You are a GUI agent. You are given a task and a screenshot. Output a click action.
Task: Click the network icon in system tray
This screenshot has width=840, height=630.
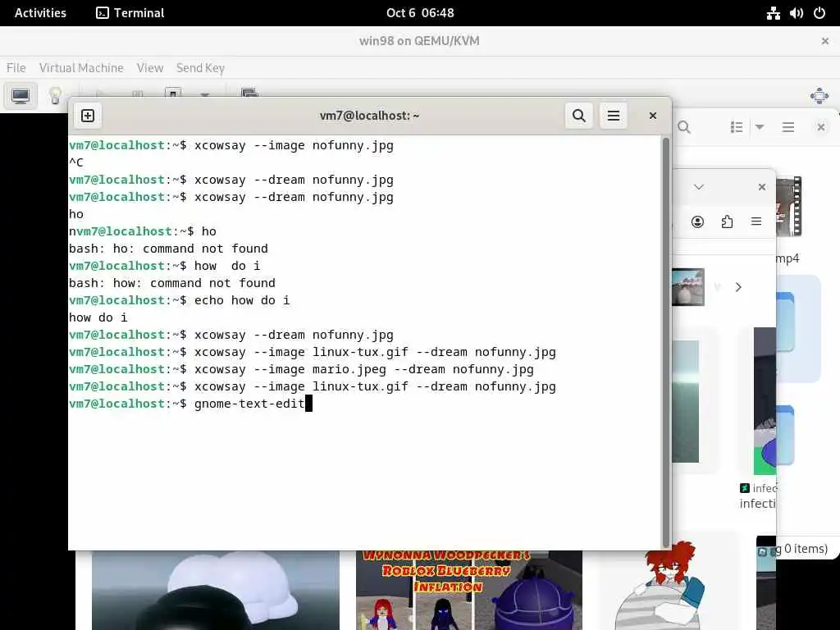coord(773,13)
